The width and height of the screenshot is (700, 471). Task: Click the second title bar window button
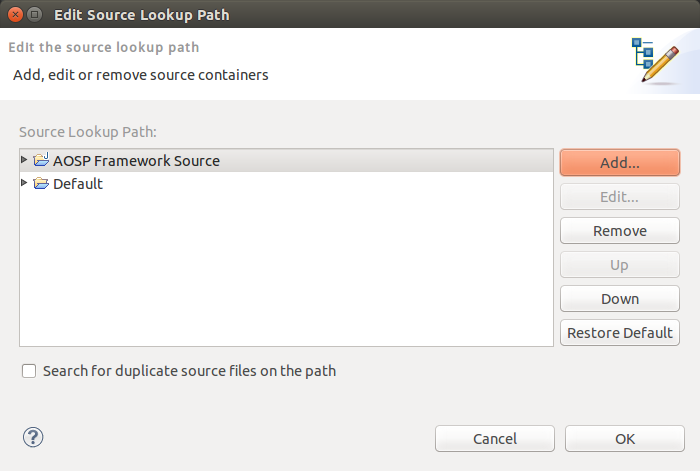[x=34, y=15]
